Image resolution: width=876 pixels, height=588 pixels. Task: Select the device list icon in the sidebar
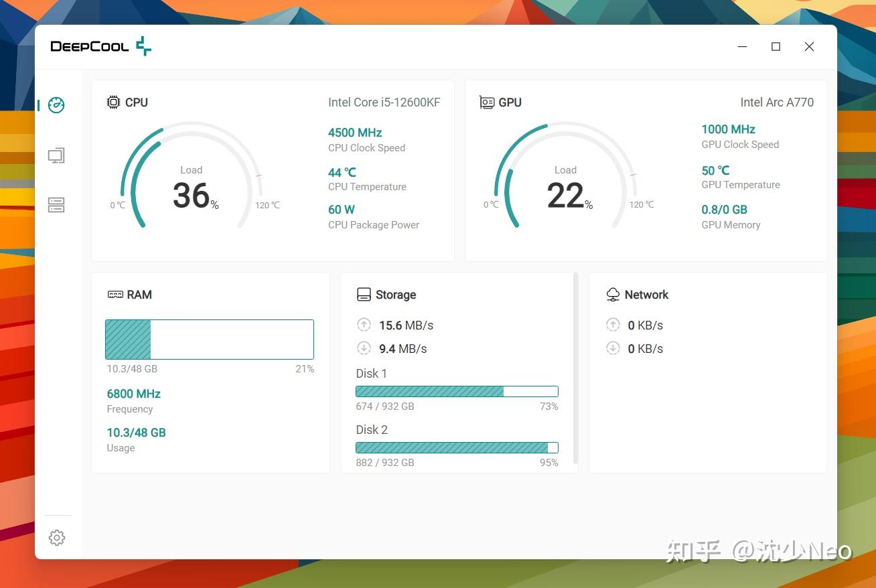(56, 204)
